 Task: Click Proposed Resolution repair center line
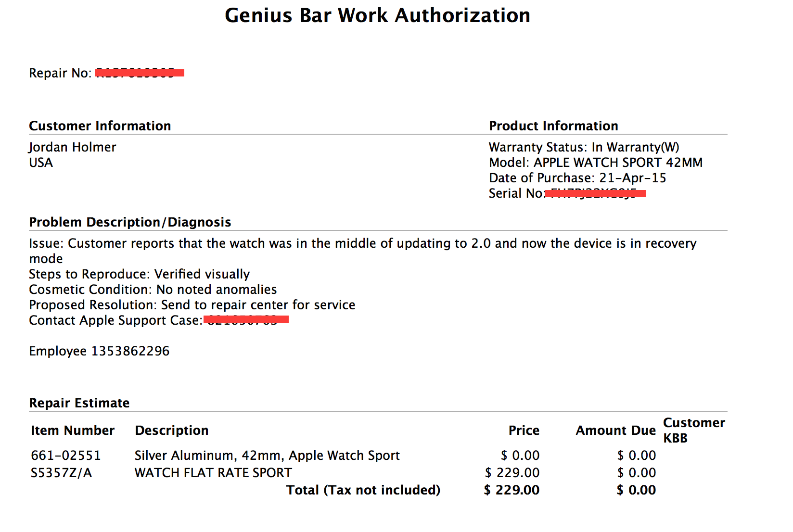[192, 305]
